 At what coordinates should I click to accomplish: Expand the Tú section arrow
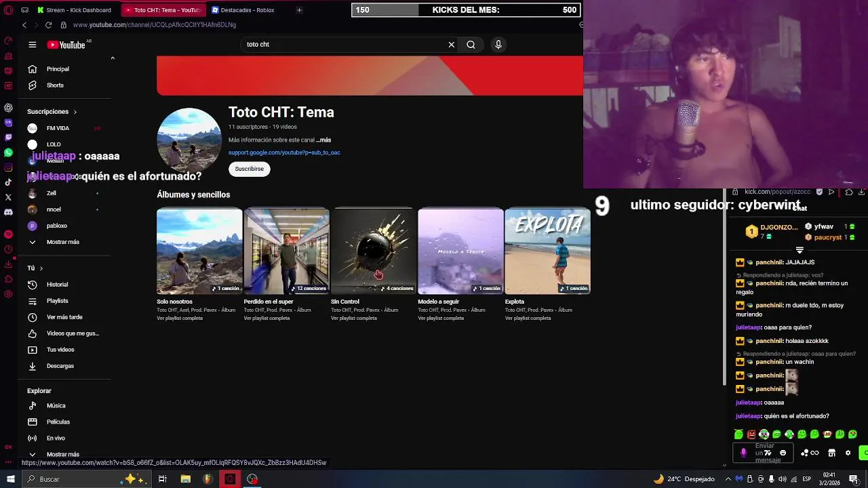pos(41,268)
